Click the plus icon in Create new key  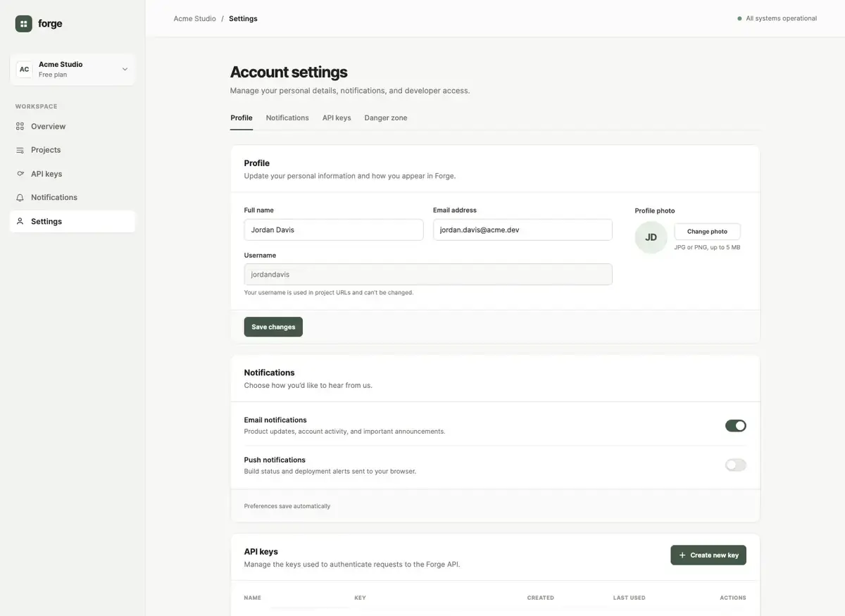[682, 555]
